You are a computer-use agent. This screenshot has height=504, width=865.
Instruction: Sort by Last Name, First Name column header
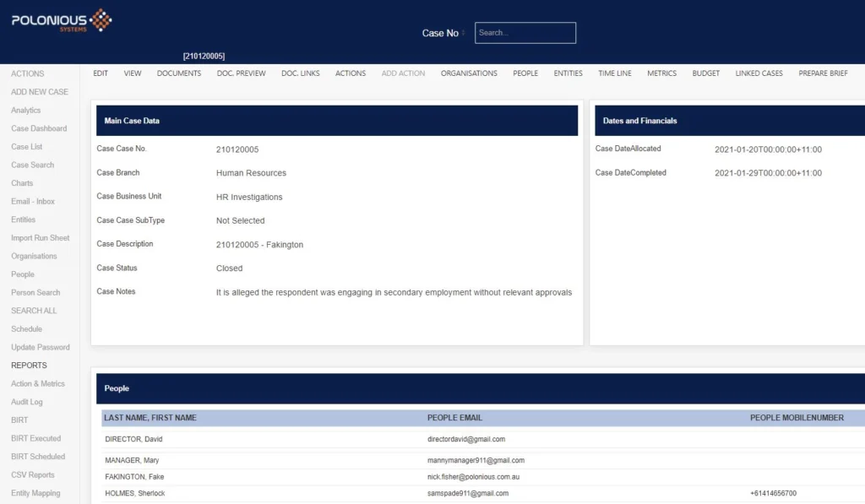[x=150, y=417]
